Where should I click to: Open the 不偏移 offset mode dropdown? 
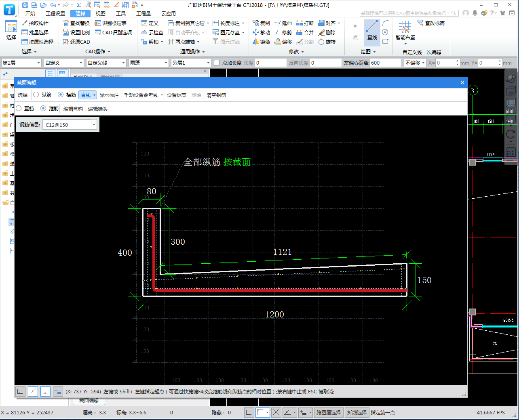(x=415, y=63)
